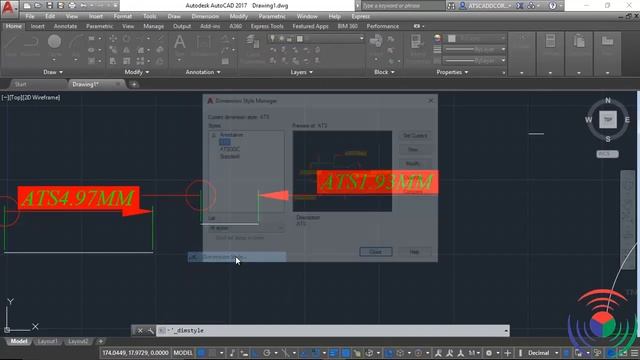This screenshot has width=640, height=360.
Task: Switch to the Start file tab
Action: [x=20, y=84]
